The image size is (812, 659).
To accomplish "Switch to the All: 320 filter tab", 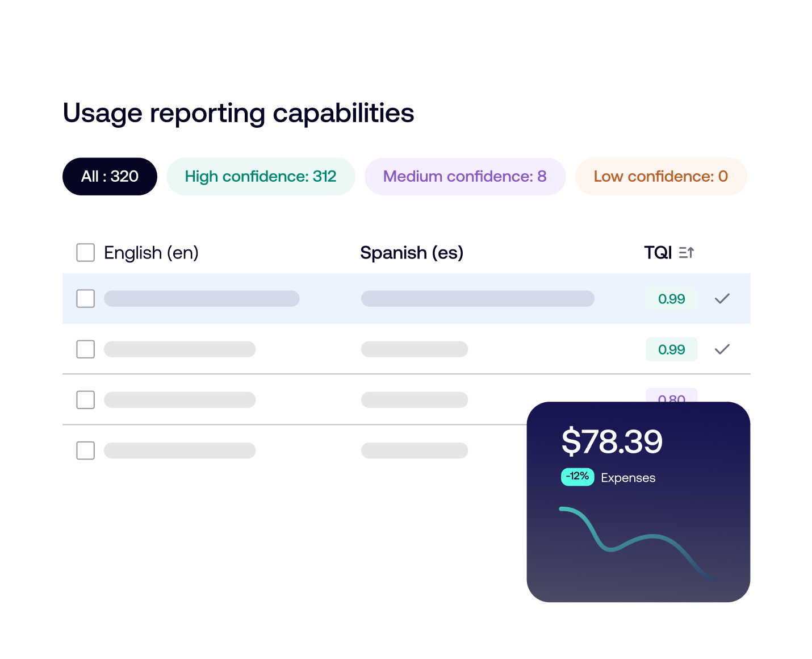I will [110, 177].
